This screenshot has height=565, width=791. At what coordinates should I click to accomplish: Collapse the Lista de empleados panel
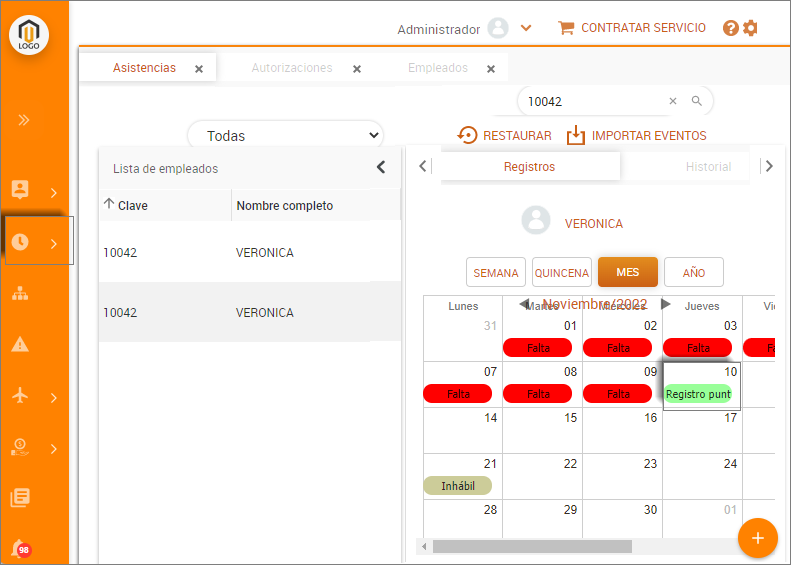tap(381, 167)
